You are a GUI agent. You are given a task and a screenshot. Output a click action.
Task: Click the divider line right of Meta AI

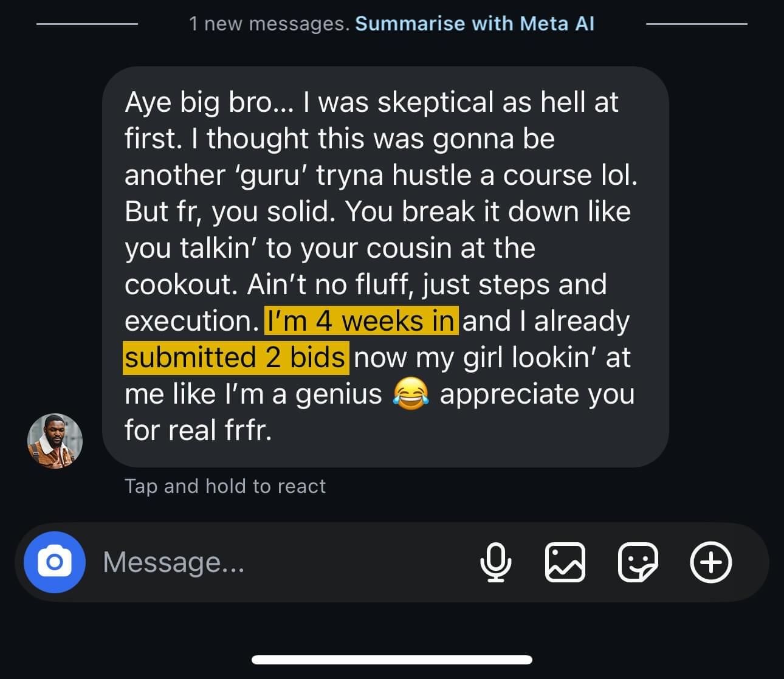point(696,24)
